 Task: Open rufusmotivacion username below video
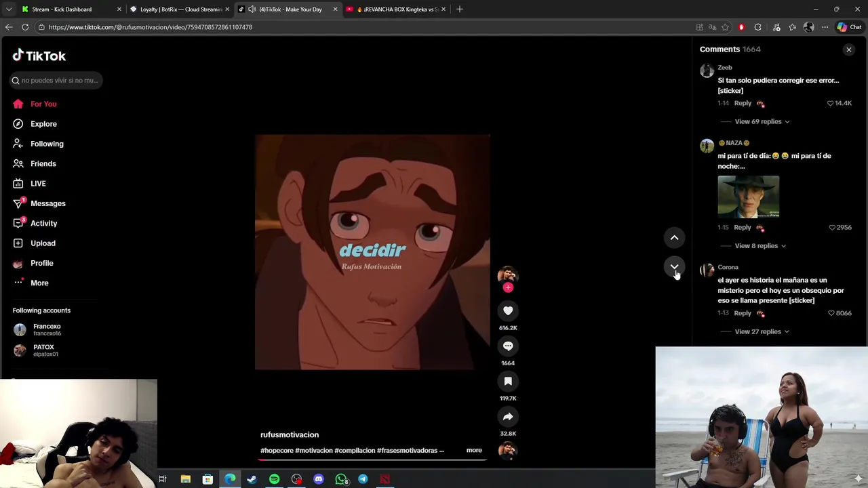click(x=290, y=434)
